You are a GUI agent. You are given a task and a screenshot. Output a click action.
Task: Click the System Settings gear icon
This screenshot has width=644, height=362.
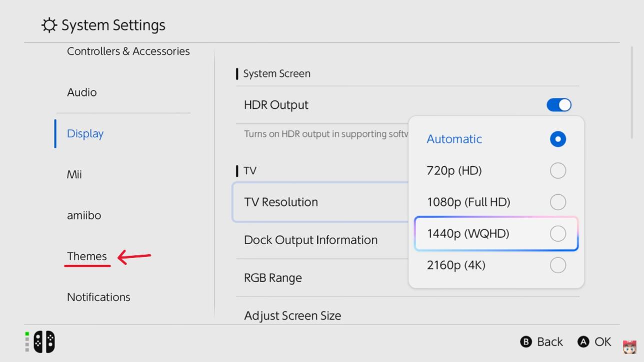49,25
